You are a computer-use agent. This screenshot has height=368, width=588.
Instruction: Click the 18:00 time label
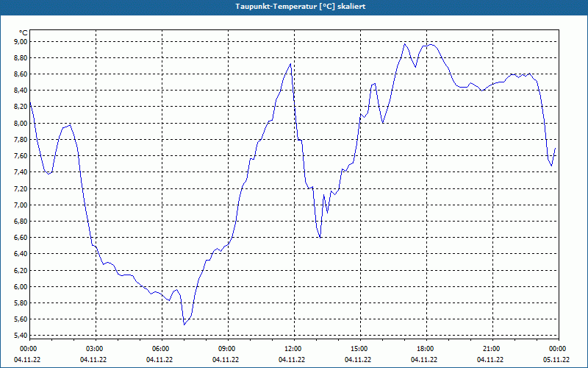(x=426, y=349)
